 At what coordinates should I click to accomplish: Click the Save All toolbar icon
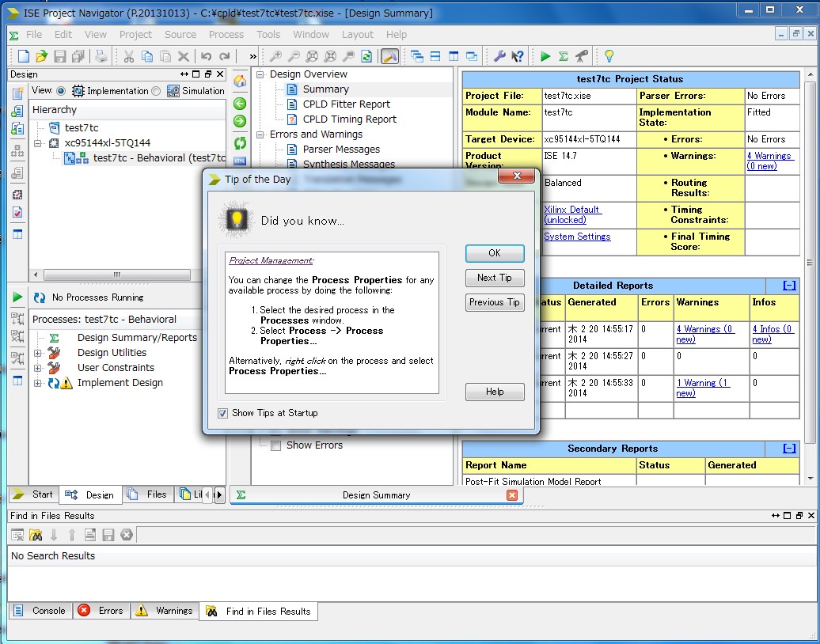click(78, 56)
